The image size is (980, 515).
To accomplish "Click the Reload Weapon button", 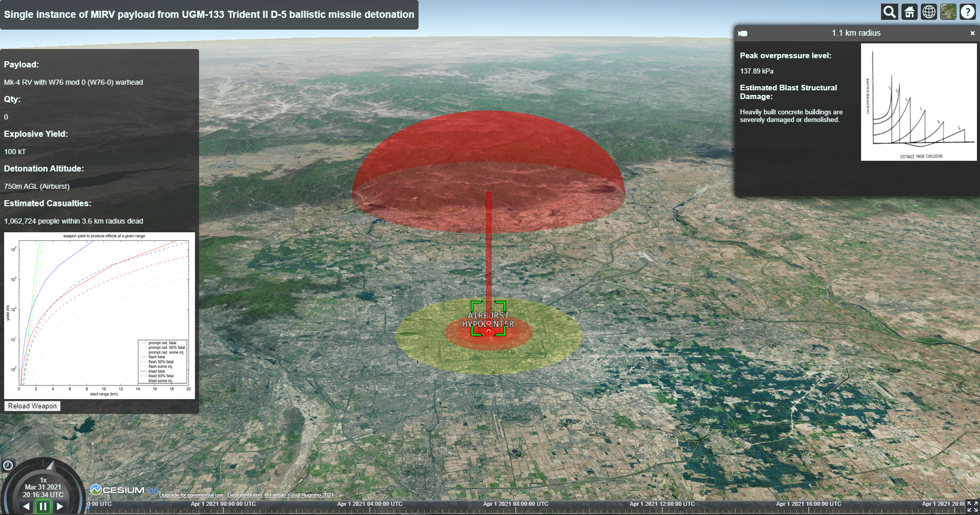I will pyautogui.click(x=32, y=406).
